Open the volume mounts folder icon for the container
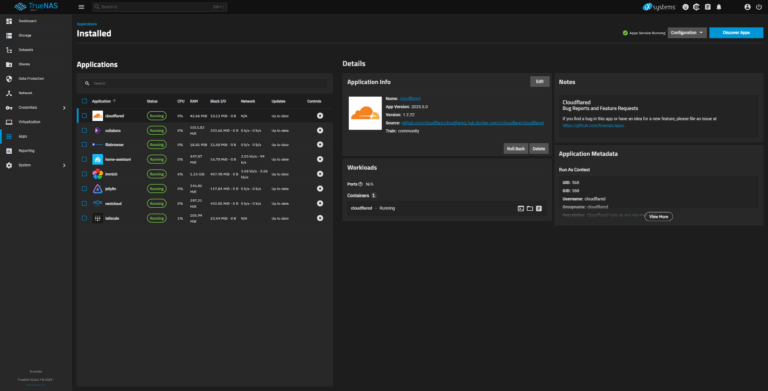This screenshot has width=768, height=391. pos(529,209)
